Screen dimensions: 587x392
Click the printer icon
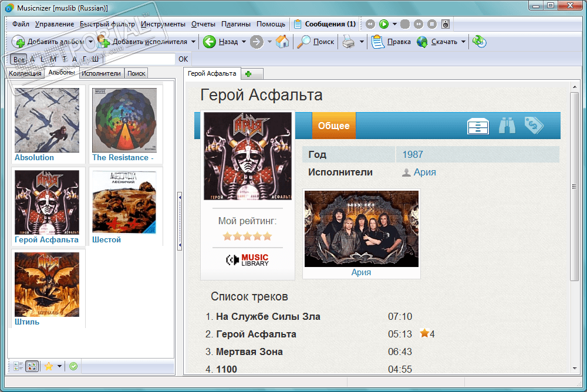click(349, 42)
